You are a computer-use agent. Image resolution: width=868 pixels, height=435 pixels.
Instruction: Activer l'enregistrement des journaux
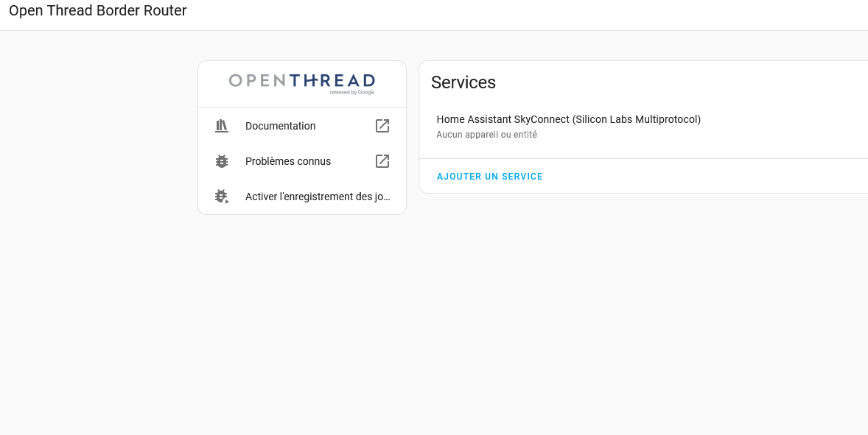tap(301, 197)
